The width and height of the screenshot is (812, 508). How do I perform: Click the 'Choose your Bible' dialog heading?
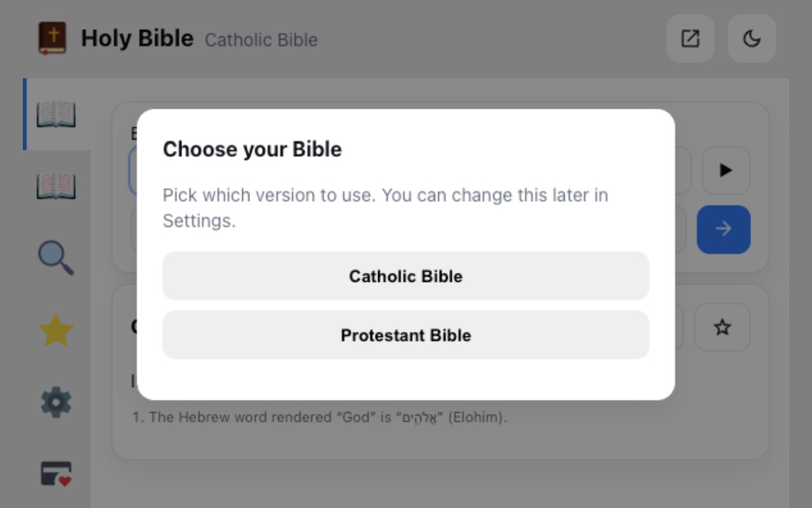pos(252,149)
